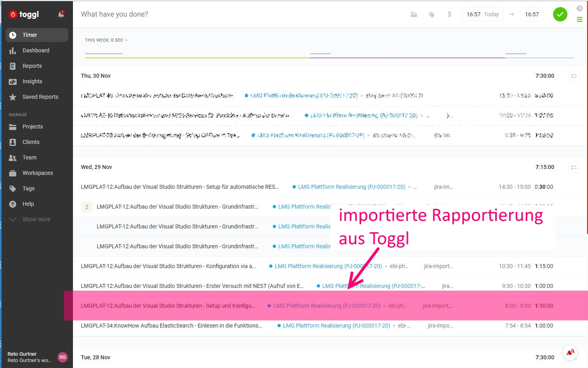Image resolution: width=588 pixels, height=368 pixels.
Task: Edit start time 16:57 Today
Action: point(483,14)
